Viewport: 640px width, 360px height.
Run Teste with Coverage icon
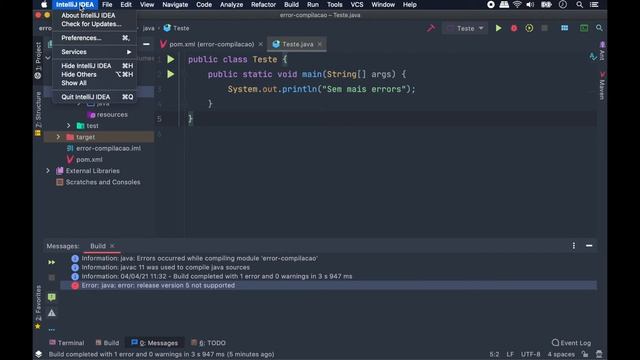(x=529, y=28)
